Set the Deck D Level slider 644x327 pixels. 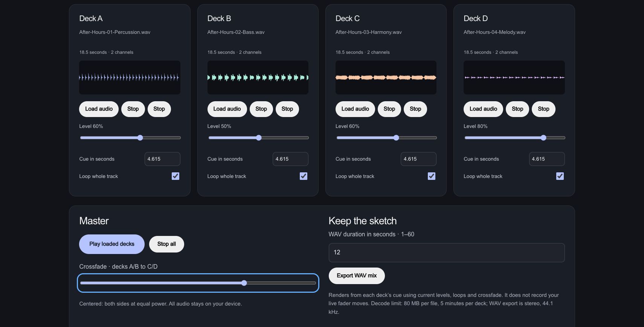pos(515,138)
